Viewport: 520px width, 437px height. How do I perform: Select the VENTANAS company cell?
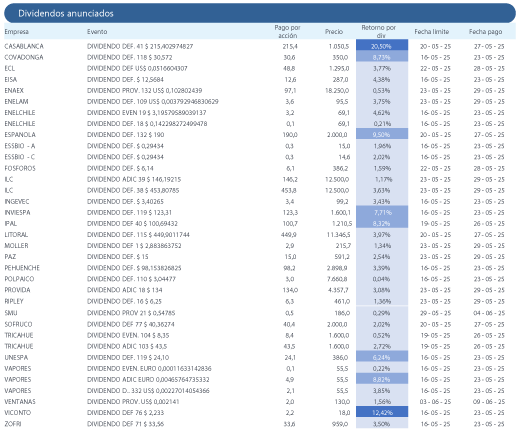tap(20, 402)
